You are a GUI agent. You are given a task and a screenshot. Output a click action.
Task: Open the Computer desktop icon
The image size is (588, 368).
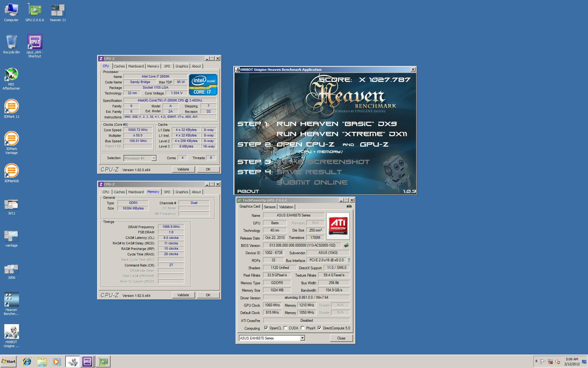click(x=11, y=13)
